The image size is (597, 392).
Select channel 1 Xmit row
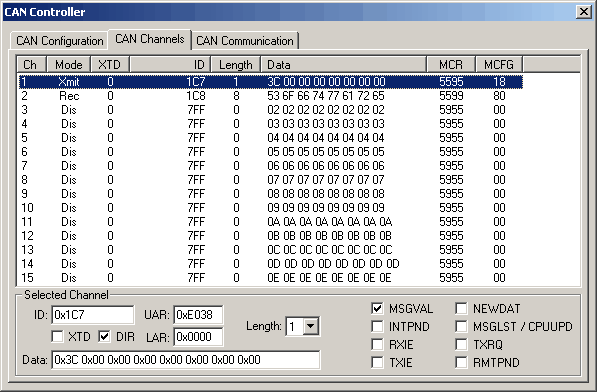pyautogui.click(x=270, y=82)
